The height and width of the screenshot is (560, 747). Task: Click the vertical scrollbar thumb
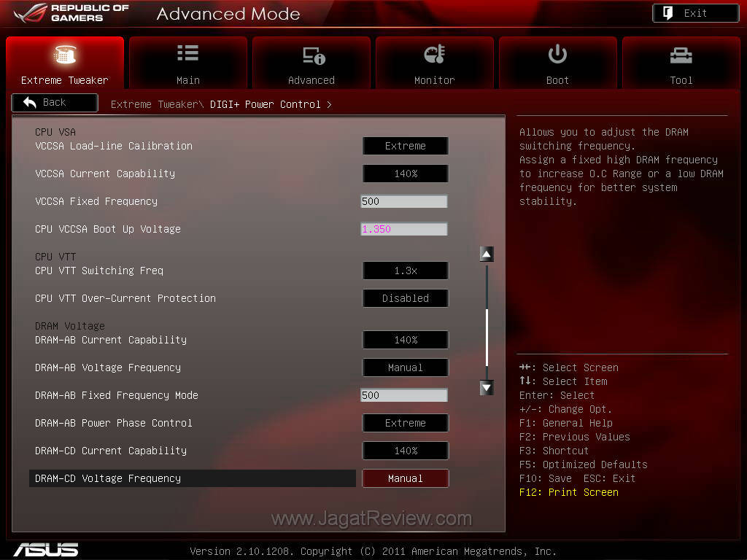(487, 335)
